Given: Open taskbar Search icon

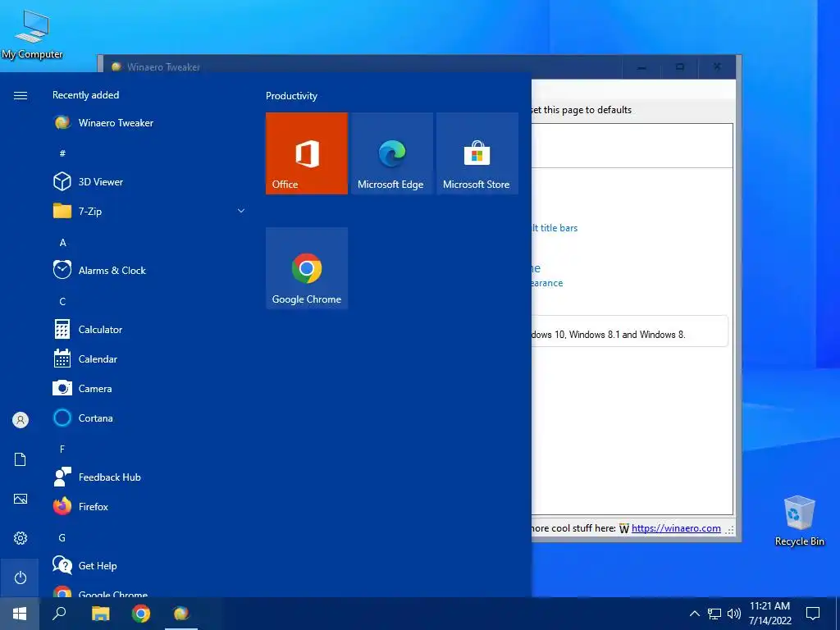Looking at the screenshot, I should coord(59,614).
